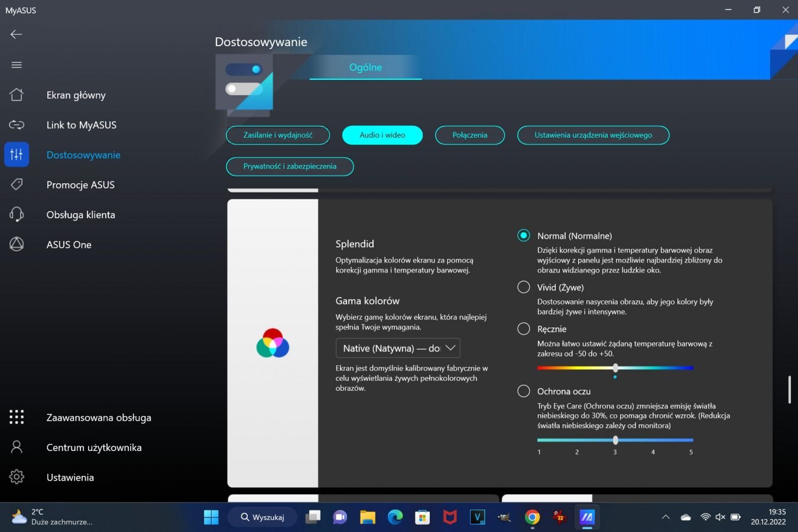Click the Wyszukaj taskbar search box
Viewport: 798px width, 532px height.
263,517
